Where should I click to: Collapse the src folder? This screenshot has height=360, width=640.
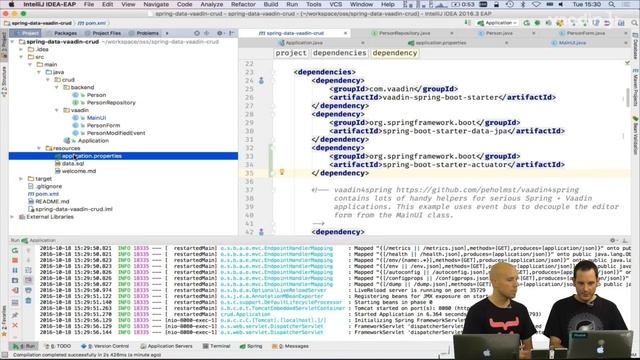coord(21,57)
